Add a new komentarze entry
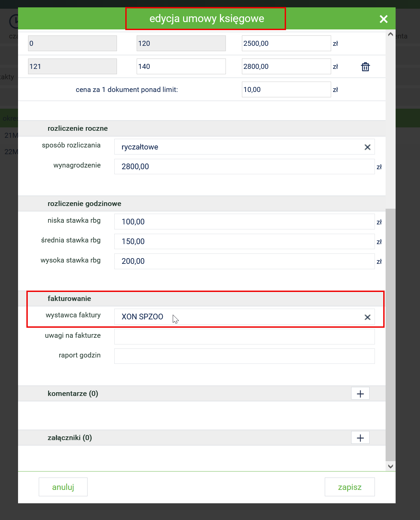The height and width of the screenshot is (520, 420). pyautogui.click(x=360, y=394)
